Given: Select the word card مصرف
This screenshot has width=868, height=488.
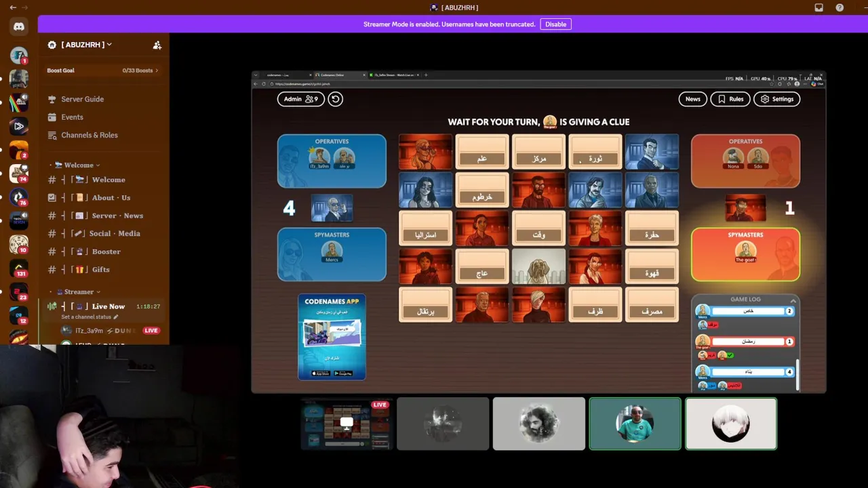Looking at the screenshot, I should (x=652, y=304).
